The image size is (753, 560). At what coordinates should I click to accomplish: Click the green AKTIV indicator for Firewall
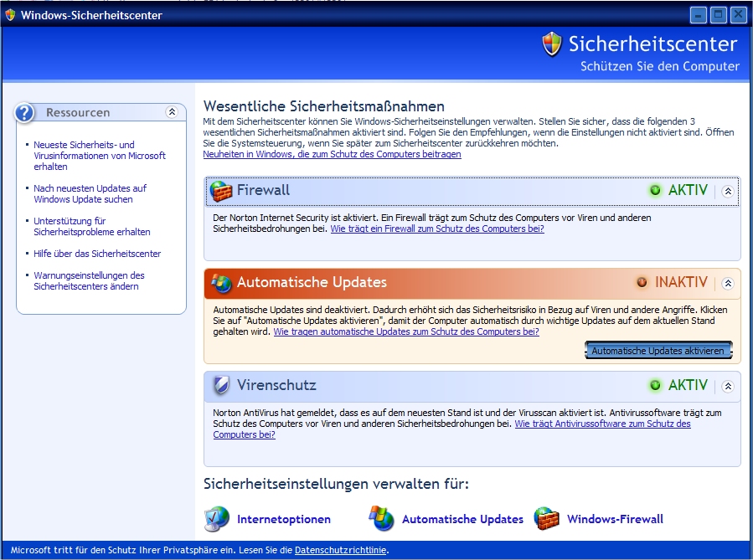[655, 191]
